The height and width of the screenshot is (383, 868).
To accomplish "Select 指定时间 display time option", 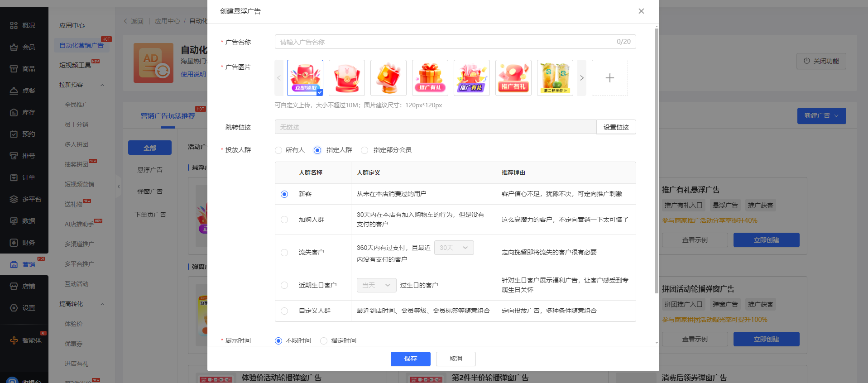I will 324,341.
